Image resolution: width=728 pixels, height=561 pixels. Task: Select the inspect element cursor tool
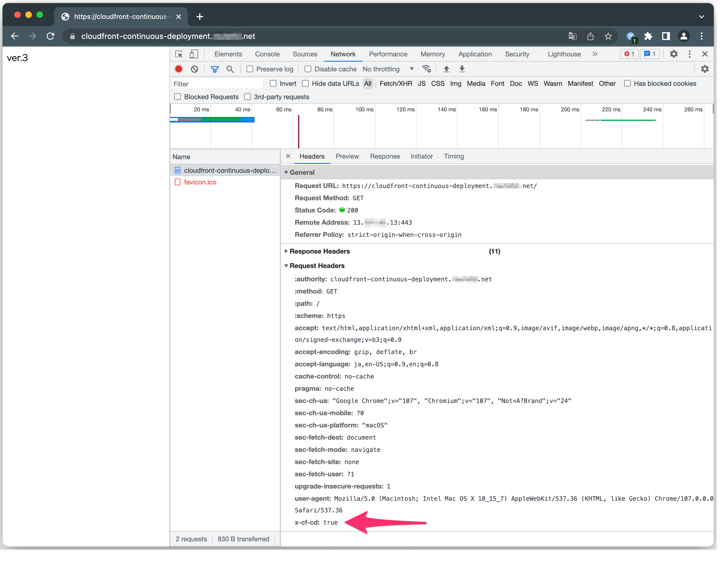[179, 54]
